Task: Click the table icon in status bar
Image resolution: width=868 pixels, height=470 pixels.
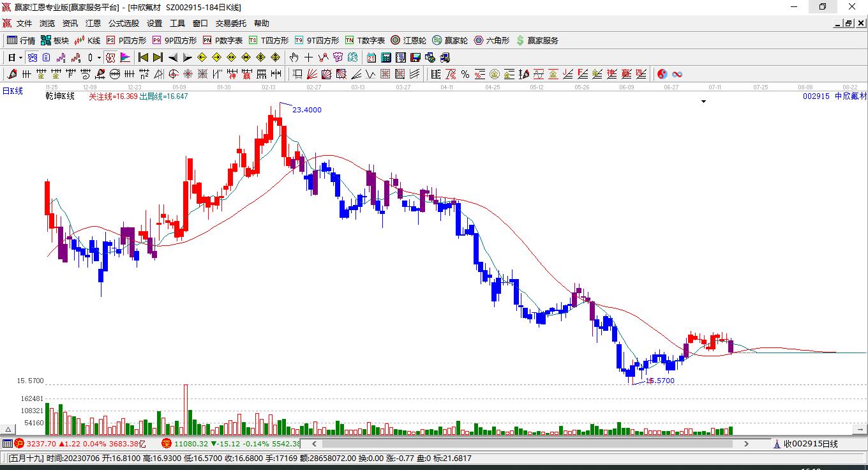Action: pos(7,444)
